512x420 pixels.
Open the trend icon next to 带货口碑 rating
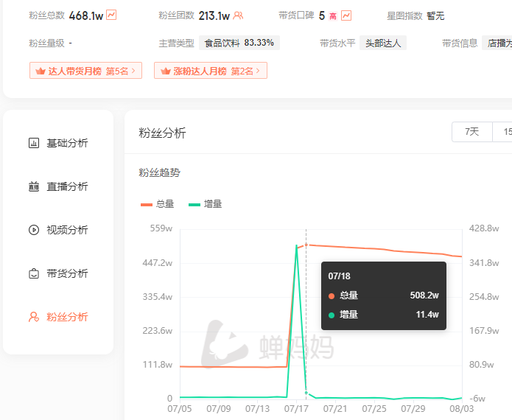coord(346,15)
